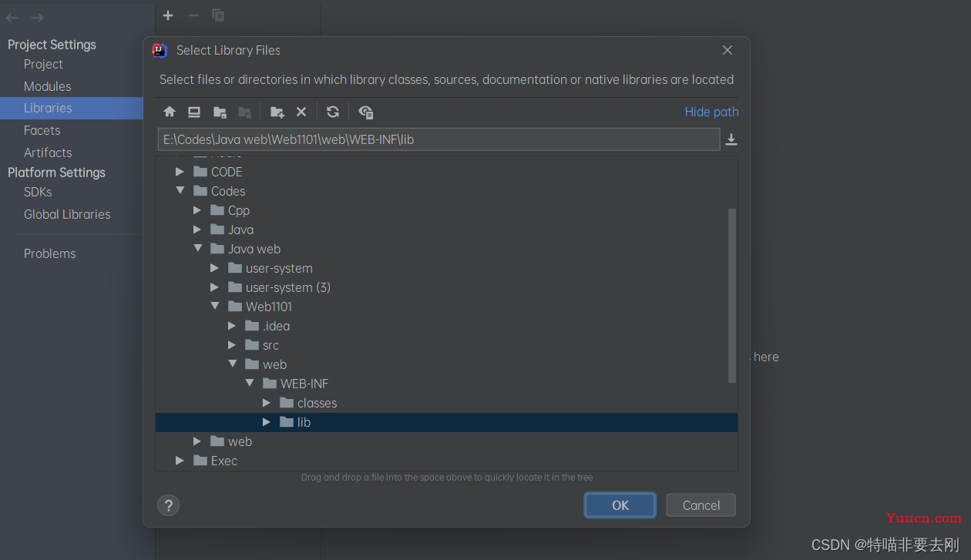Expand the classes folder
This screenshot has width=971, height=560.
click(x=267, y=403)
